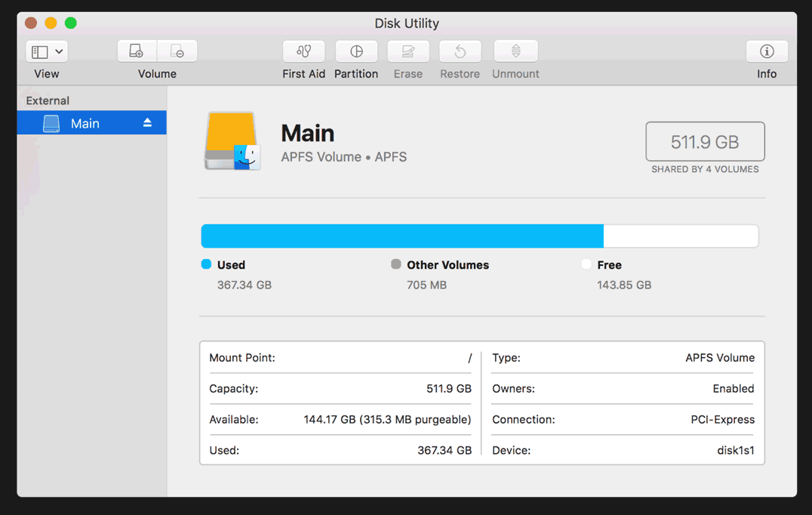
Task: Open the View sidebar dropdown
Action: pos(47,51)
